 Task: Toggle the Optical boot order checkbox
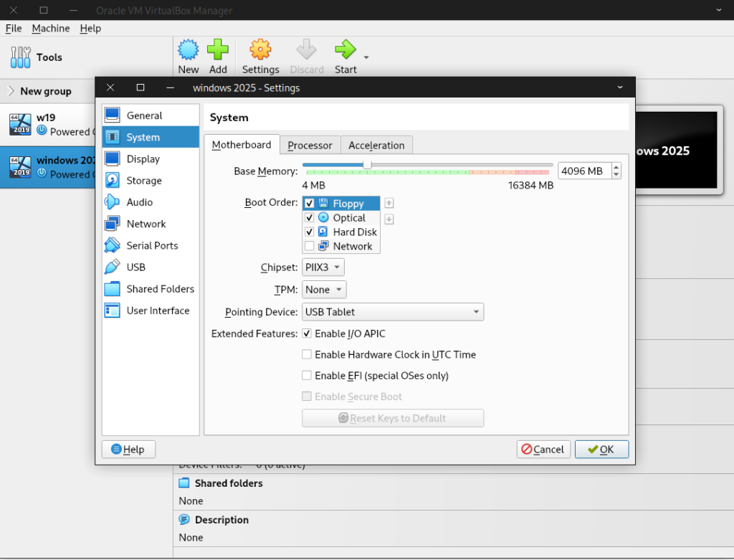click(x=310, y=218)
